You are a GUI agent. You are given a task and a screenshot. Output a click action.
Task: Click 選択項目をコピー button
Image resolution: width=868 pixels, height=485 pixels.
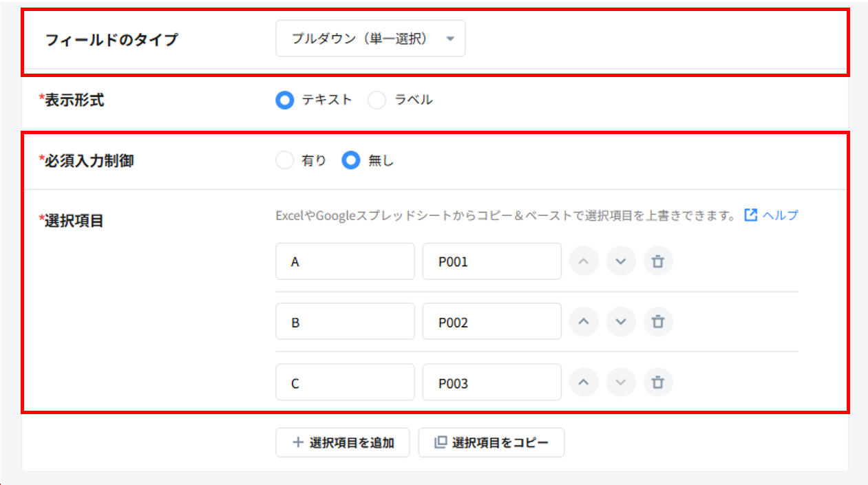[x=491, y=443]
